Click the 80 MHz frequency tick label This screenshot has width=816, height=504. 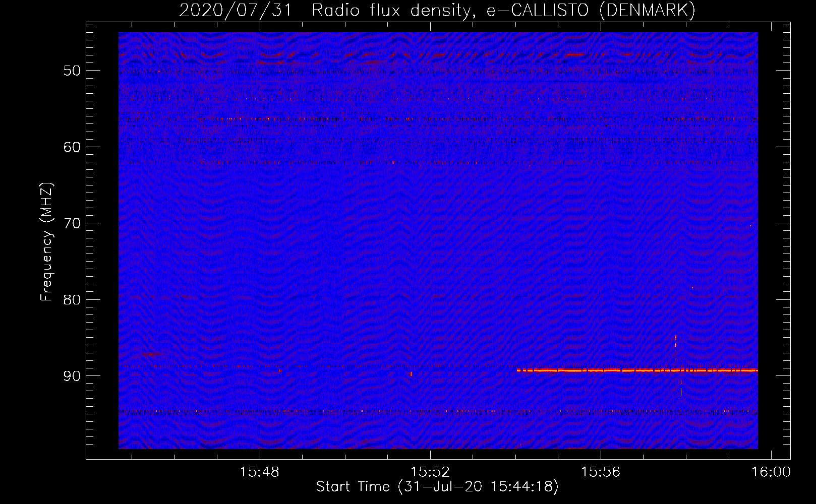click(x=72, y=300)
